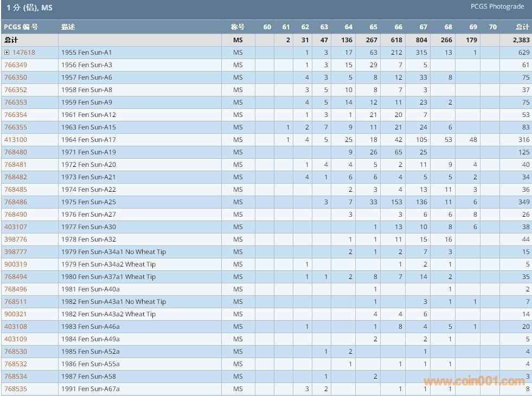Image resolution: width=532 pixels, height=396 pixels.
Task: Click the 总计 total column header
Action: click(522, 27)
